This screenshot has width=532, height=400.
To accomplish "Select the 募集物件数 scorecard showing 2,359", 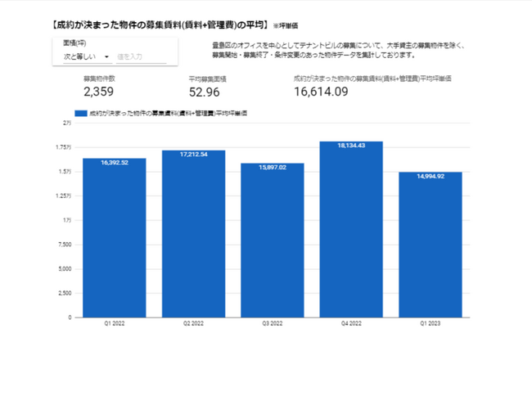I will coord(99,87).
